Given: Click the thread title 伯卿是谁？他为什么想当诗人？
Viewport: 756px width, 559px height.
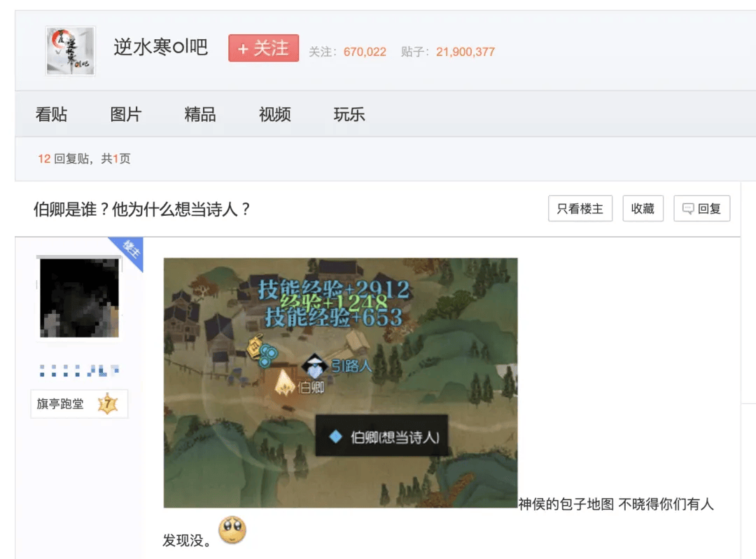Looking at the screenshot, I should pos(141,209).
